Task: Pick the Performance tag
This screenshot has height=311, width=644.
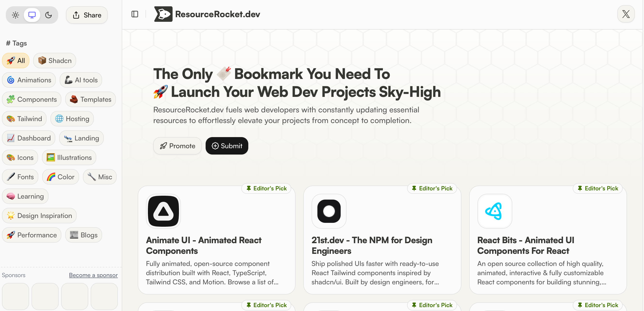Action: [32, 235]
